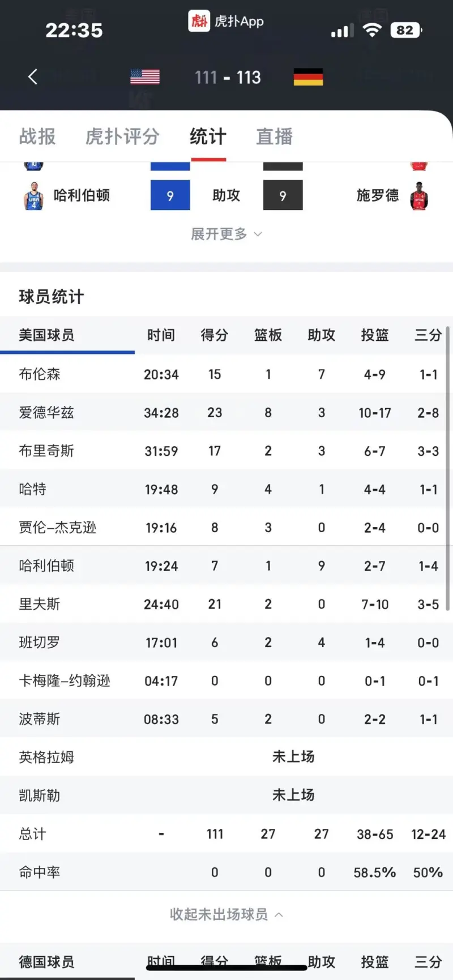
Task: Tap 施罗德 player avatar
Action: pos(419,196)
